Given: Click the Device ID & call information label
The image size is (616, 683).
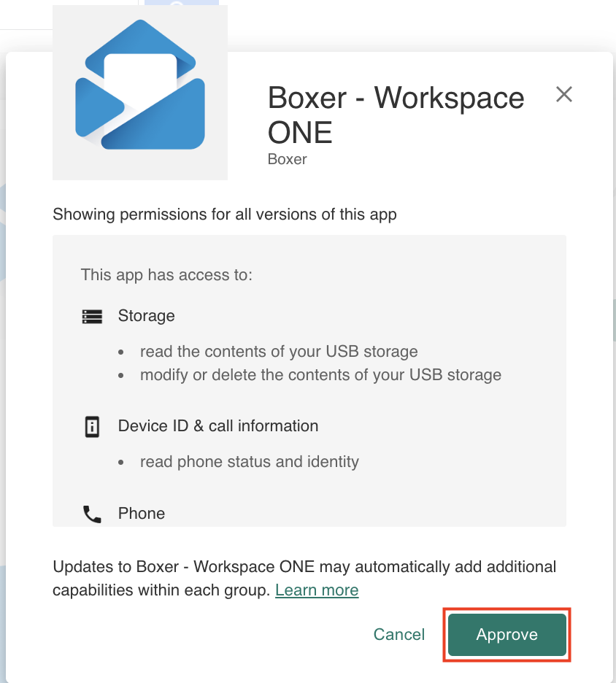Looking at the screenshot, I should pos(217,426).
